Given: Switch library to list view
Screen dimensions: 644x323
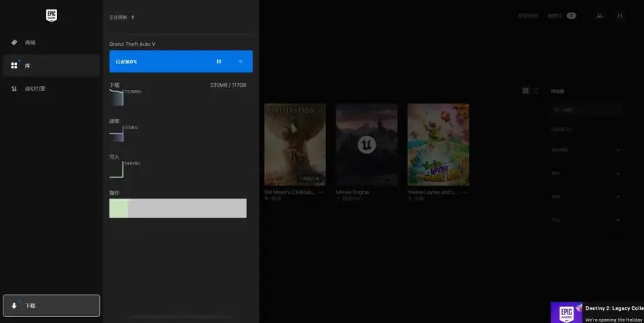Looking at the screenshot, I should [536, 91].
